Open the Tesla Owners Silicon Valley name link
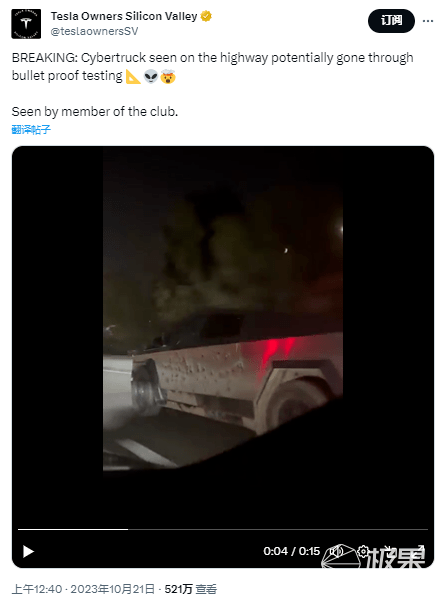Screen dimensions: 445x604 click(124, 16)
